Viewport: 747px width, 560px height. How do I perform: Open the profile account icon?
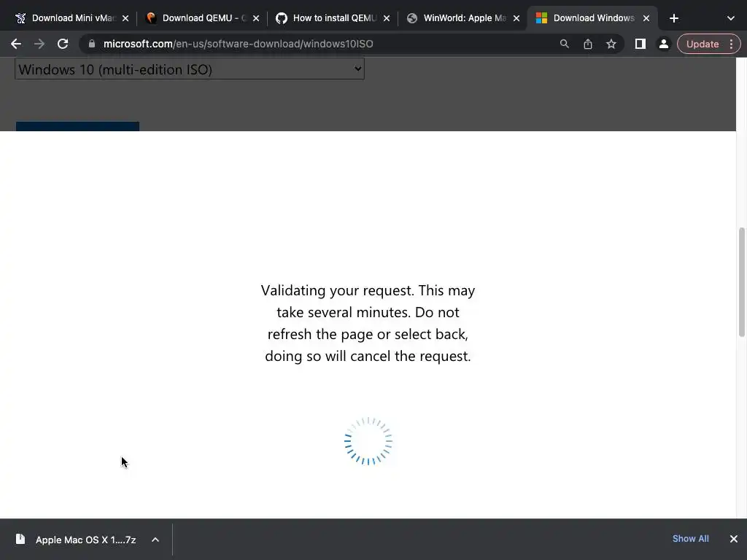pyautogui.click(x=664, y=44)
